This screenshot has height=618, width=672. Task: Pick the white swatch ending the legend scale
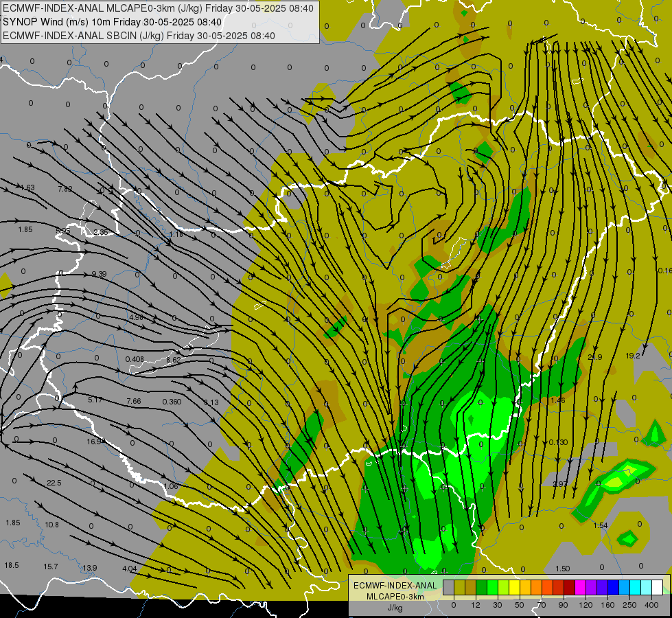pos(657,587)
